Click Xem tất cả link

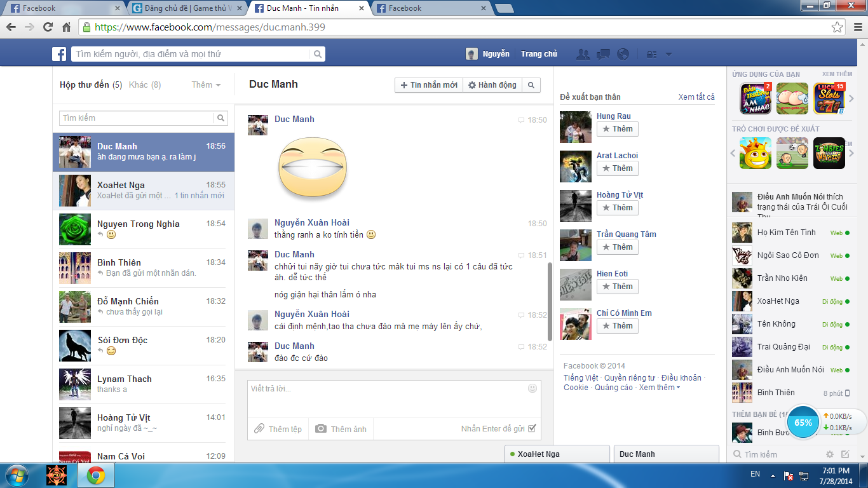click(x=696, y=97)
